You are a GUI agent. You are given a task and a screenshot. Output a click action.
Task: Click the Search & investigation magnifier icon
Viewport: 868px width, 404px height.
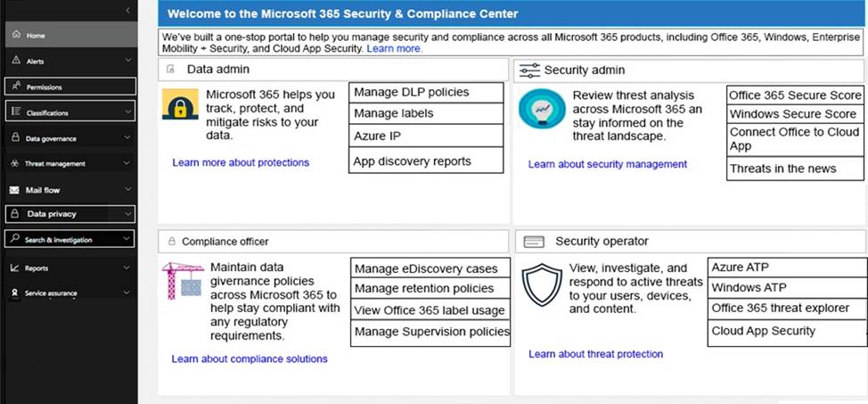[x=15, y=238]
